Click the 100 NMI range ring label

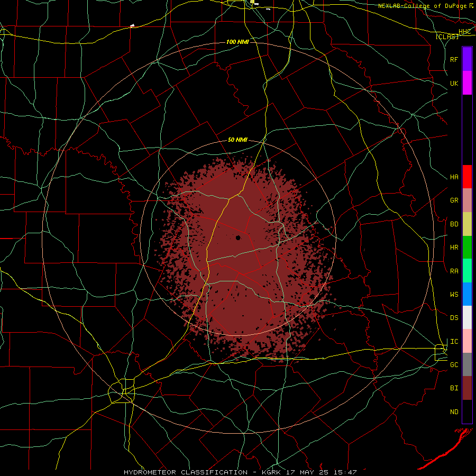click(x=237, y=42)
